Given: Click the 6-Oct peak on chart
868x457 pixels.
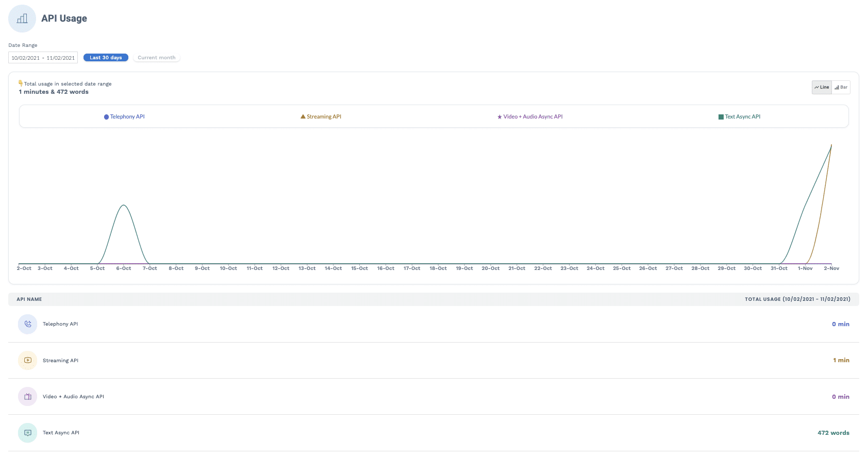Looking at the screenshot, I should click(x=124, y=206).
